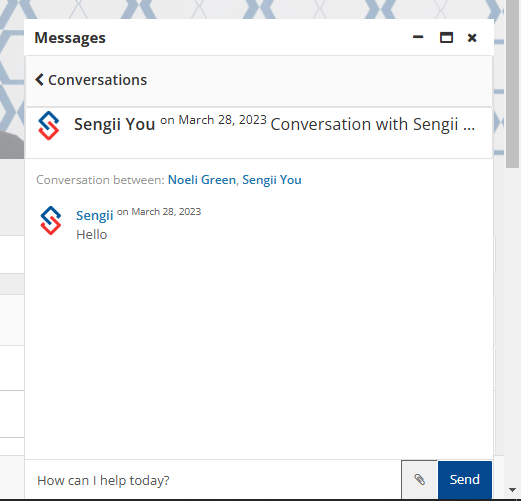Viewport: 521px width, 501px height.
Task: Go back to Conversations list
Action: point(91,80)
